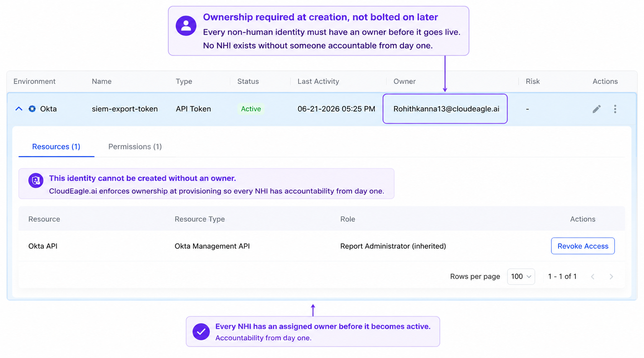
Task: Click the siem-export-token name cell
Action: (x=125, y=109)
